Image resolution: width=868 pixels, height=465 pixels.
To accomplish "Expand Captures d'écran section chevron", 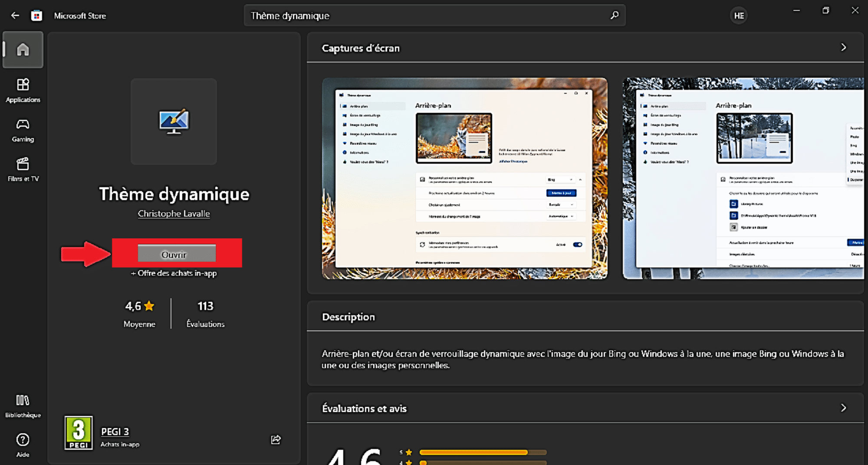I will [843, 47].
